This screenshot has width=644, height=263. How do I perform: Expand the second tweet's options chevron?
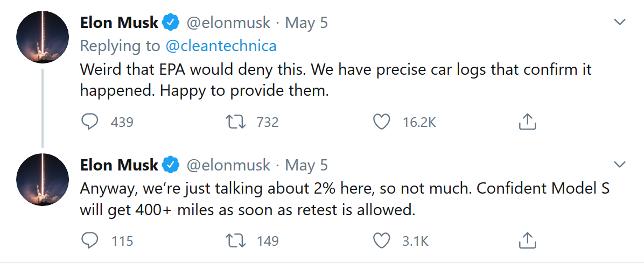point(620,164)
